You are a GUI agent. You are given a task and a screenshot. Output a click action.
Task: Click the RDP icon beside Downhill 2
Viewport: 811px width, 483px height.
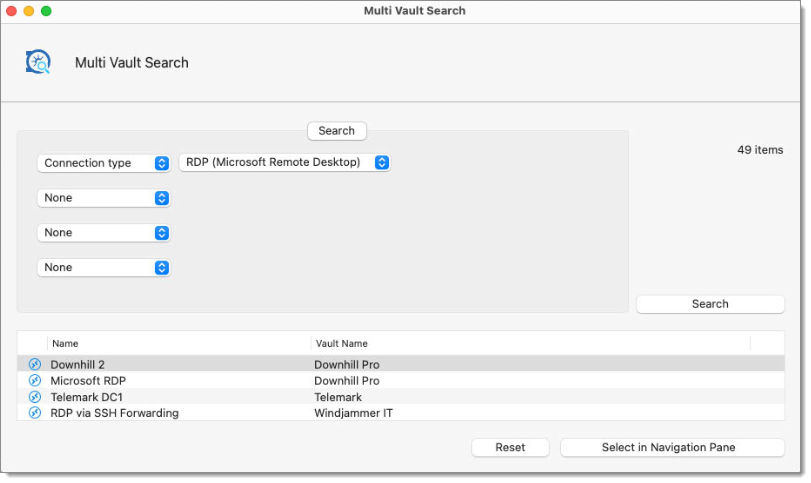(x=35, y=364)
